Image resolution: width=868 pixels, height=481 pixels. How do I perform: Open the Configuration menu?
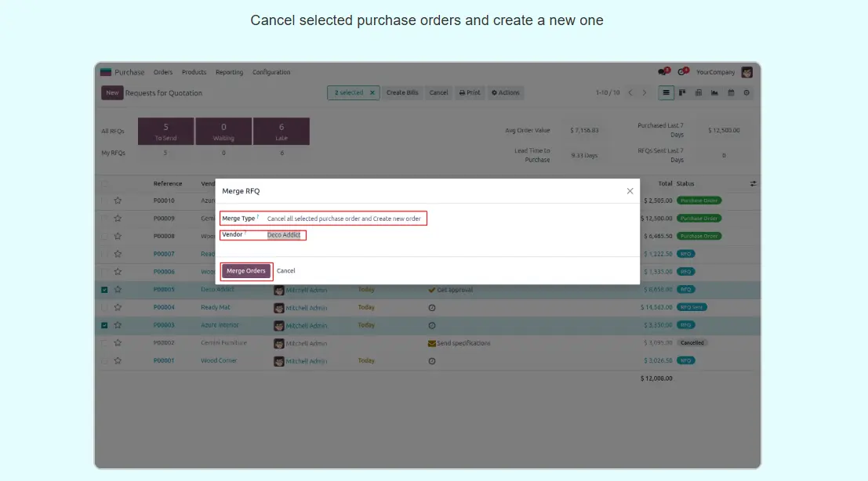[x=271, y=72]
